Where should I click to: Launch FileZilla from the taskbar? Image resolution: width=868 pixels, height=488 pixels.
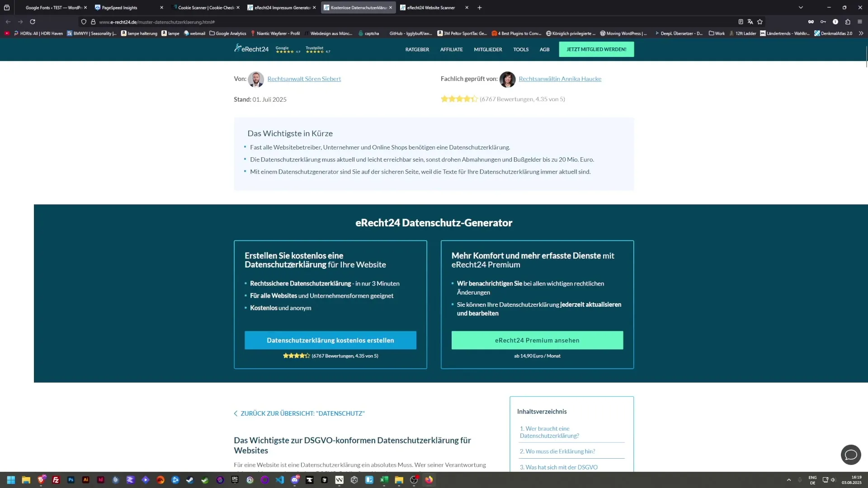(56, 480)
